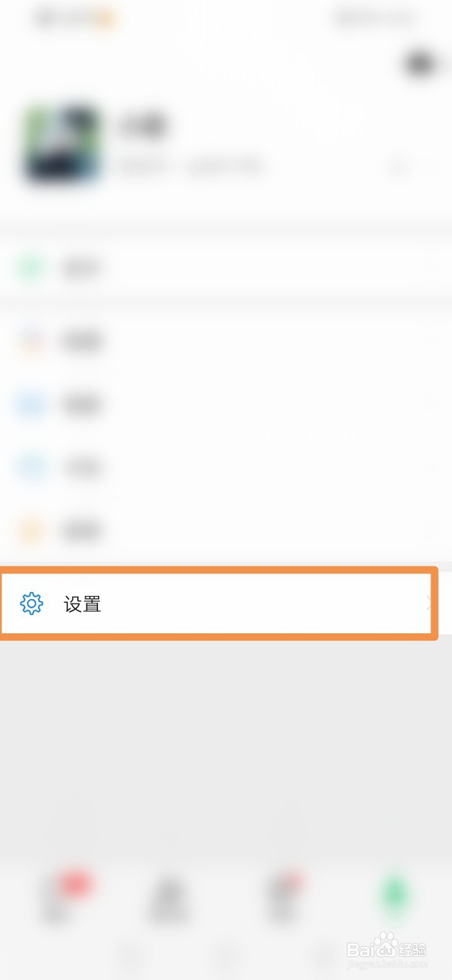
Task: Tap the dark blurred camera icon above the profile
Action: (420, 64)
